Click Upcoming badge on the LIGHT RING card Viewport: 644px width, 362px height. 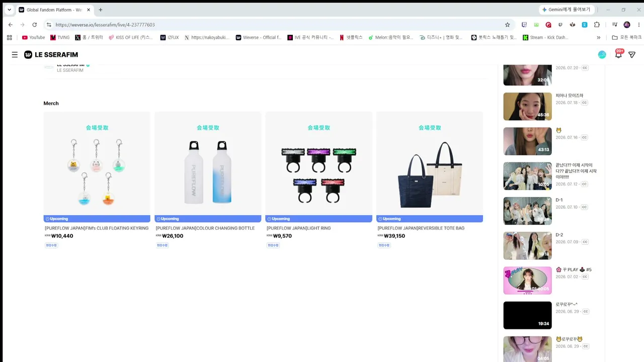pos(318,219)
